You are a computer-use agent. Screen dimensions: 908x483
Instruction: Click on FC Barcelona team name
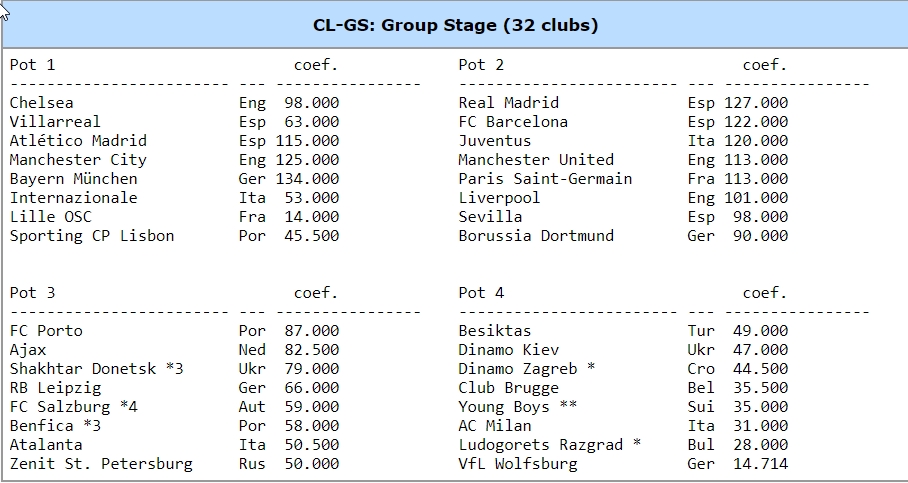click(x=513, y=122)
